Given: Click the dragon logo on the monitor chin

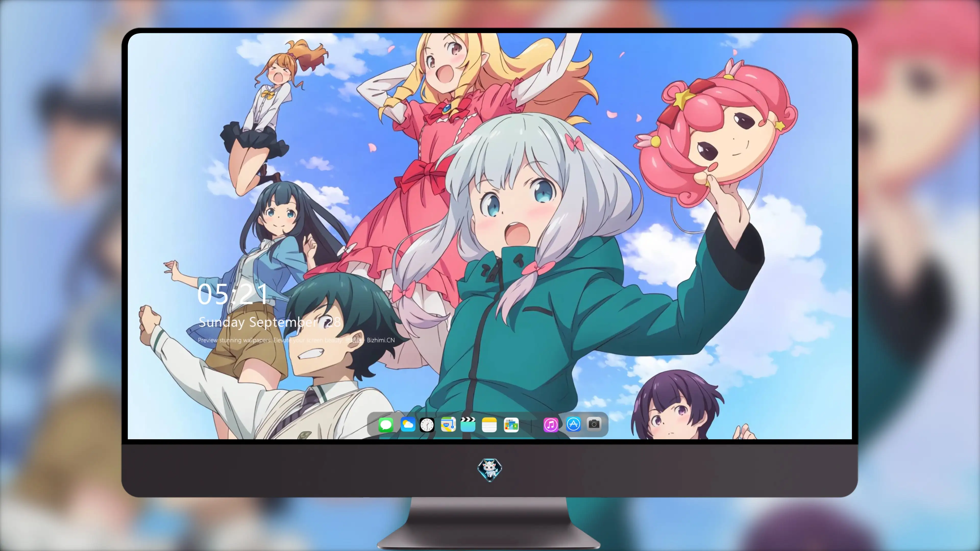Looking at the screenshot, I should [490, 470].
